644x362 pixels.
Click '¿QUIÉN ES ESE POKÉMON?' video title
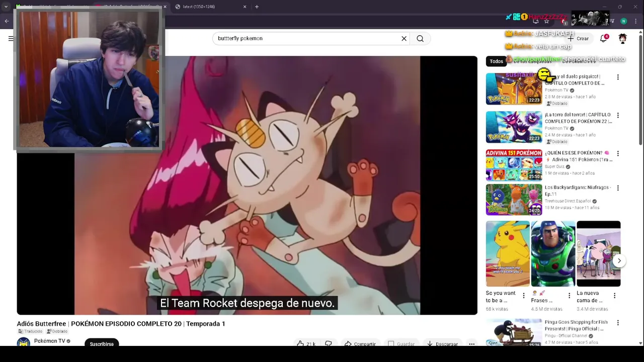(578, 156)
